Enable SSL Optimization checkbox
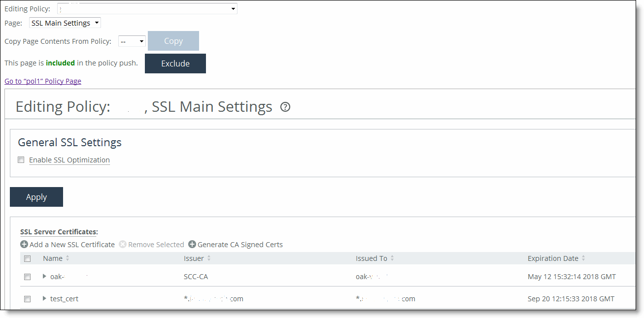The image size is (644, 318). [21, 160]
